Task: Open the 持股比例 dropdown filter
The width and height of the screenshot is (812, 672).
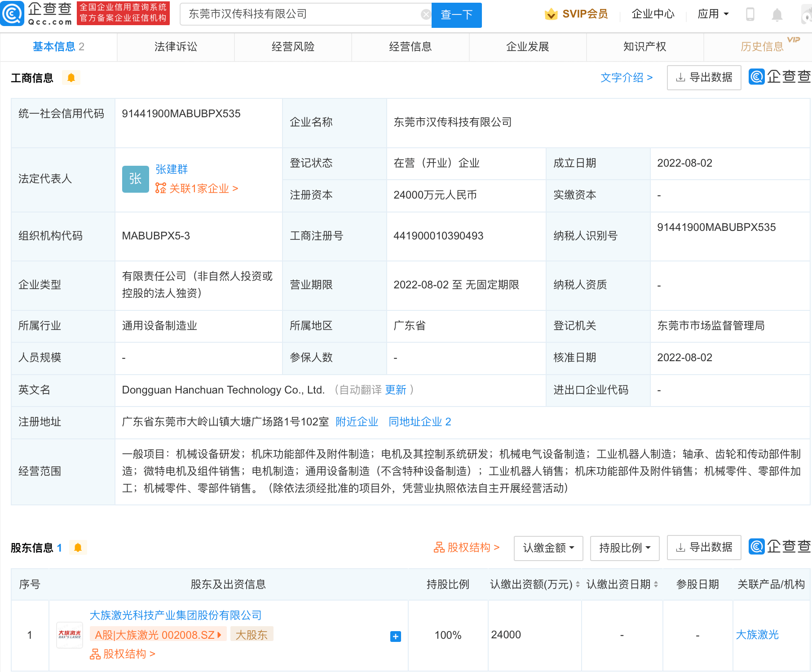Action: tap(624, 548)
